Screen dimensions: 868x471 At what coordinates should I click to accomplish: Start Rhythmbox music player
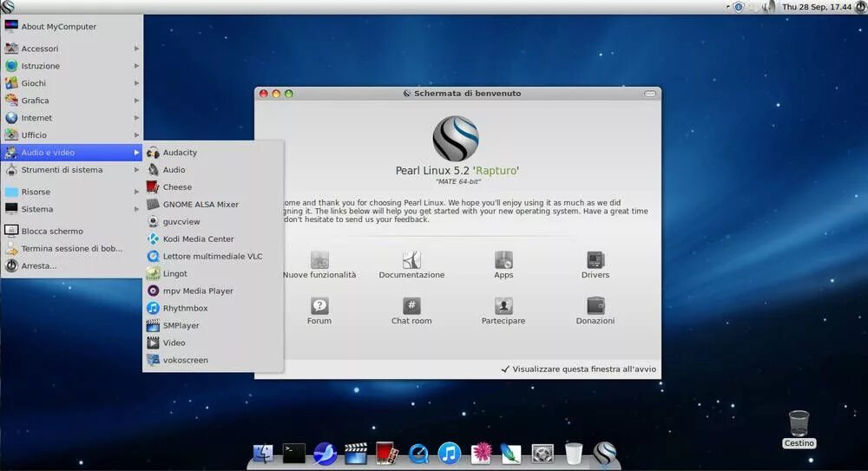[x=214, y=308]
